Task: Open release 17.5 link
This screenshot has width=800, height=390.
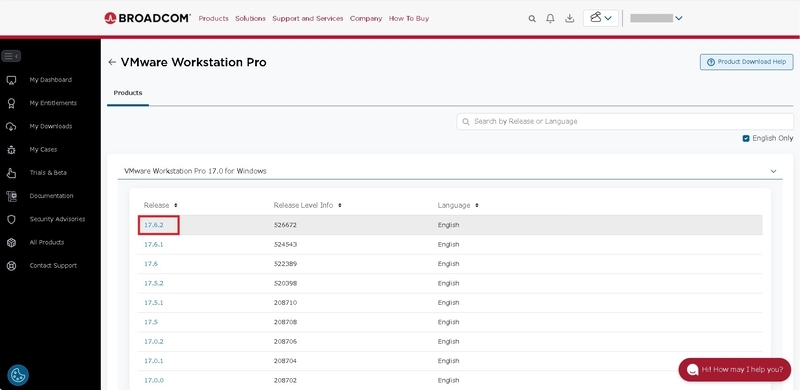Action: (151, 322)
